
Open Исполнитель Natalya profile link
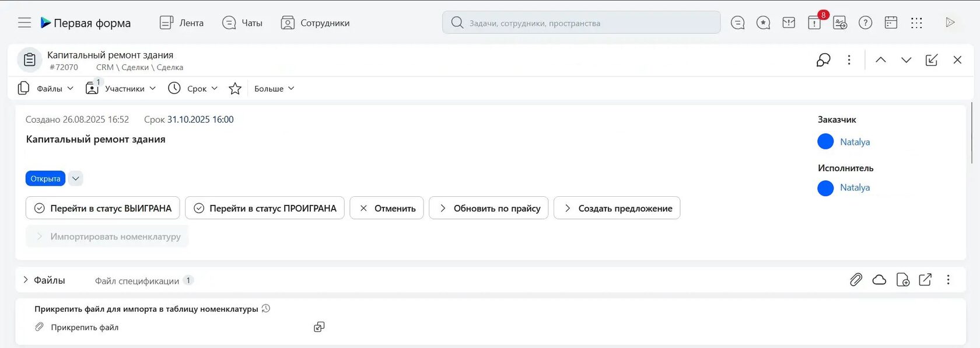(x=855, y=187)
